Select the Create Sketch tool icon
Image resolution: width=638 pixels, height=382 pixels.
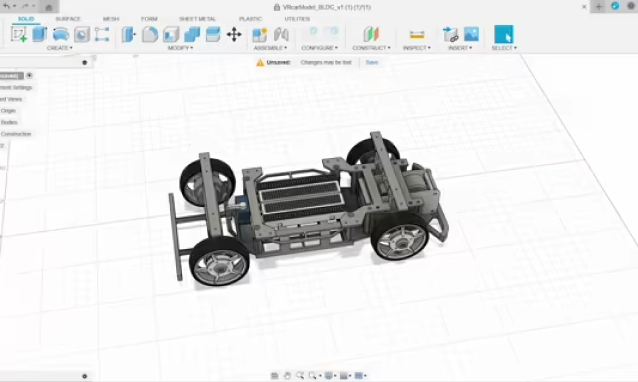click(19, 34)
